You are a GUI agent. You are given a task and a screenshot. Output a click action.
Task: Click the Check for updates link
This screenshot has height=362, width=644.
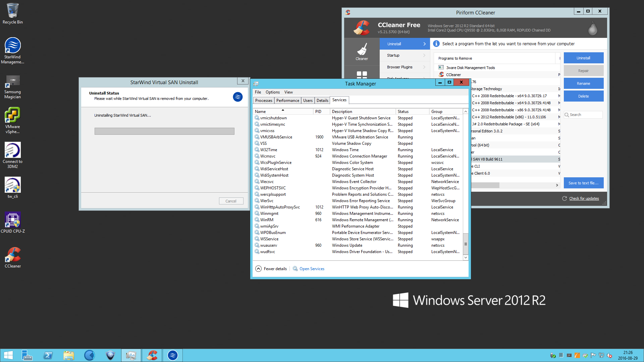(x=584, y=198)
